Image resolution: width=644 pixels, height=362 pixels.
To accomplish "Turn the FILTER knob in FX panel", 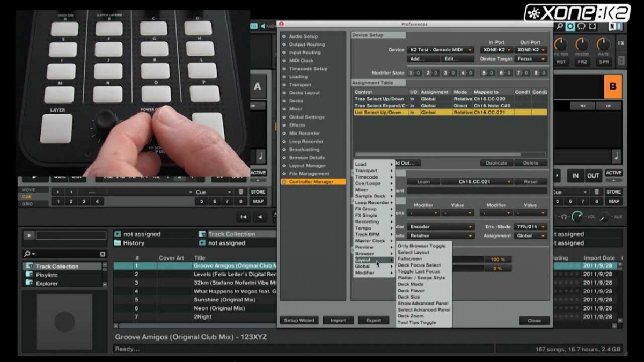I will coord(561,44).
